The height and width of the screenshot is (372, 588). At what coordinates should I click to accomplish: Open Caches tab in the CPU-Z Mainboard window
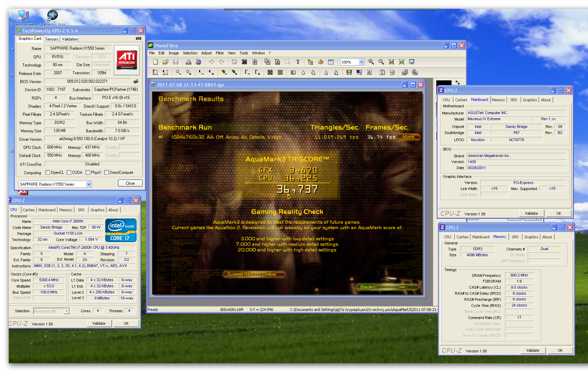[461, 100]
